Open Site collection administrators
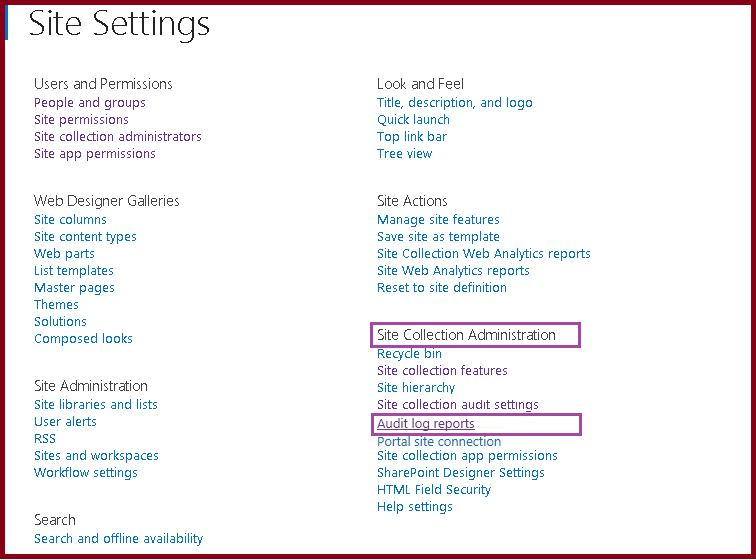 118,137
